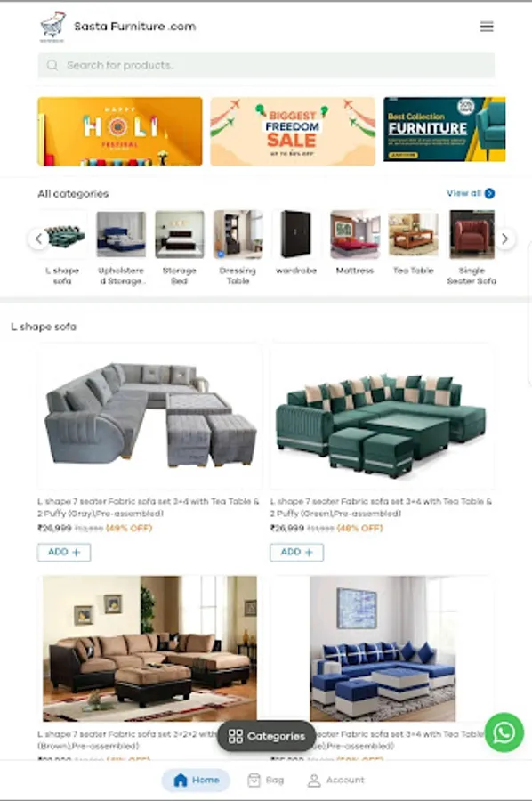Open the hamburger menu icon
The width and height of the screenshot is (532, 801).
pos(487,27)
